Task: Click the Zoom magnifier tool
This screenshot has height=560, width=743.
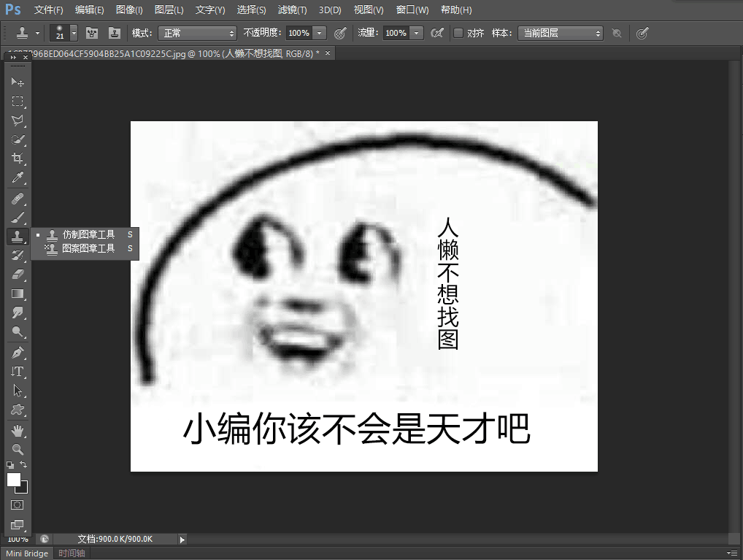Action: tap(18, 450)
